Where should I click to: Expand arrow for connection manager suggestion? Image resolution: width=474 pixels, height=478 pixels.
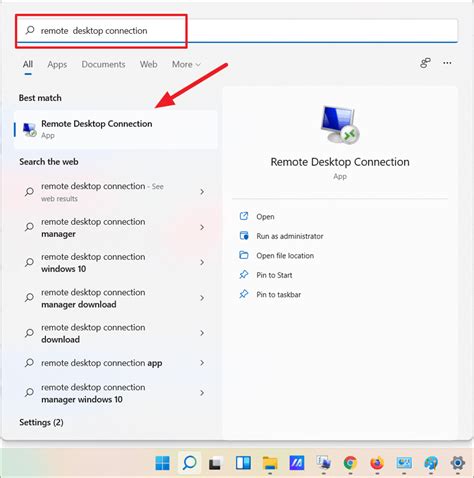point(202,227)
